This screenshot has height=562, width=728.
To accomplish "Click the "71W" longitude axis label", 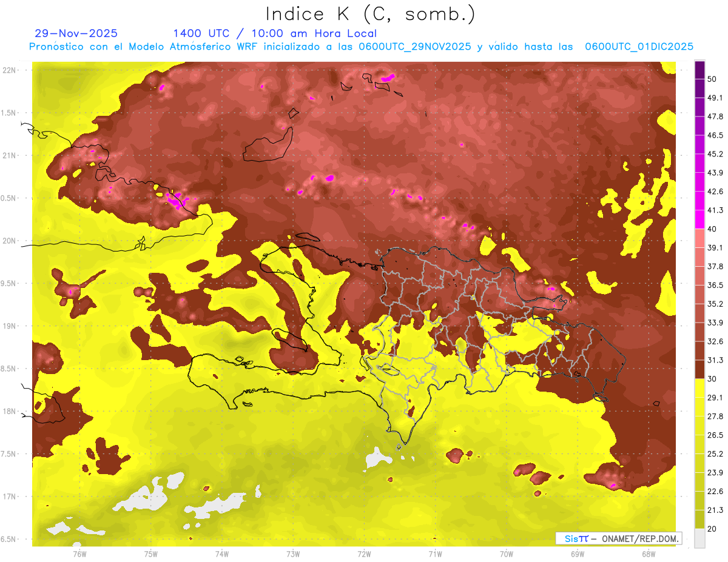I will click(435, 554).
